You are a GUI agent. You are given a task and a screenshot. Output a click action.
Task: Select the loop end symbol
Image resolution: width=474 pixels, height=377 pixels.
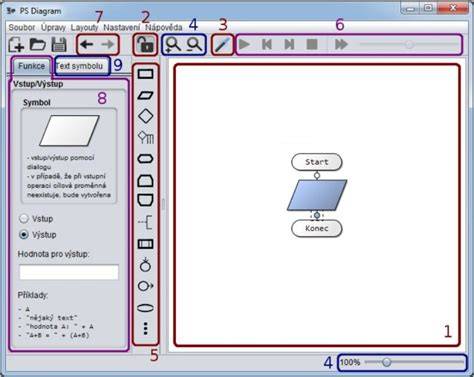click(146, 201)
